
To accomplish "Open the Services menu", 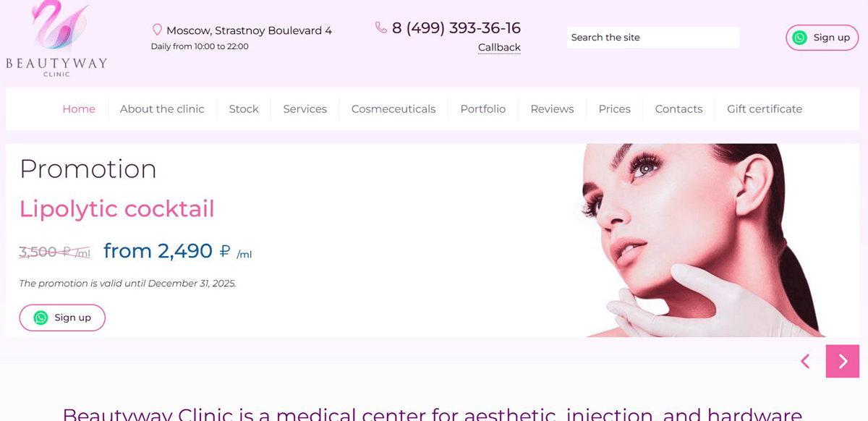I will point(305,109).
